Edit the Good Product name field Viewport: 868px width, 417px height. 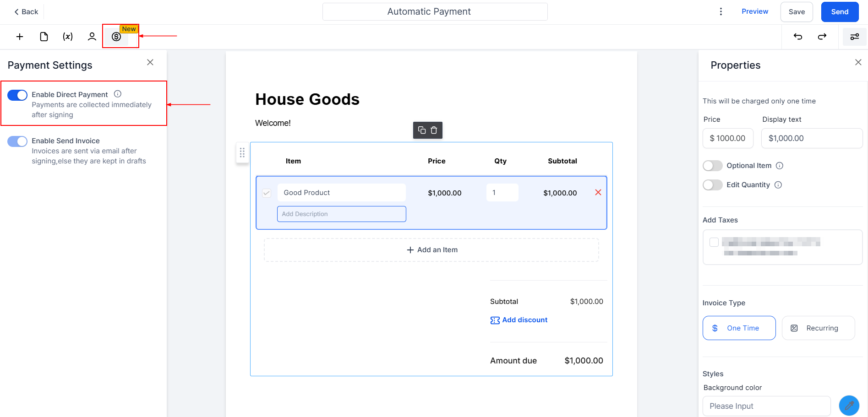click(x=342, y=193)
